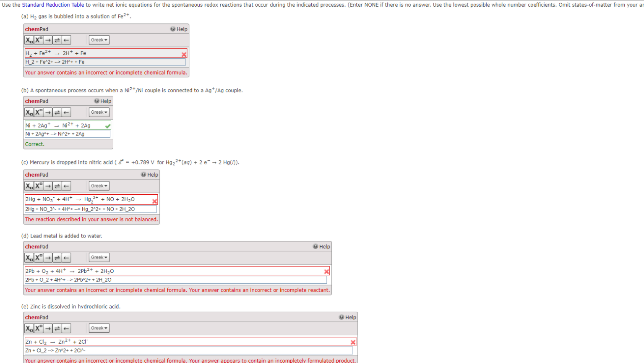
Task: Insert a left arrow in part (d) chemPad
Action: 66,257
